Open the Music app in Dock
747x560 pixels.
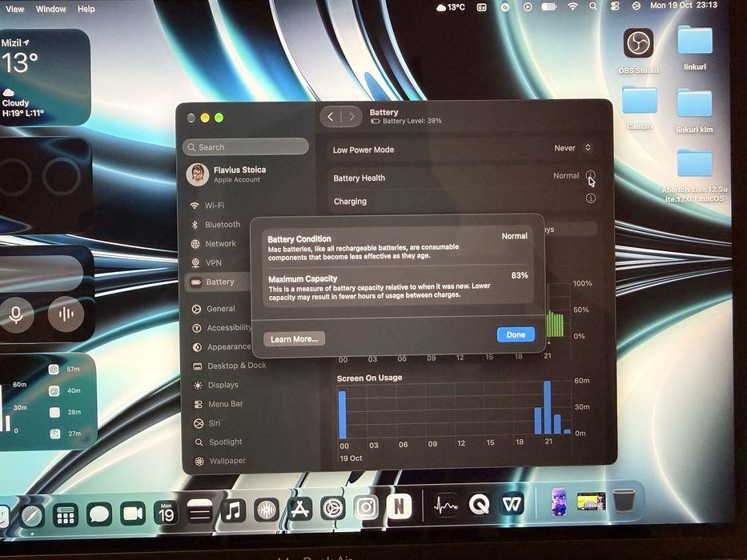pyautogui.click(x=233, y=511)
